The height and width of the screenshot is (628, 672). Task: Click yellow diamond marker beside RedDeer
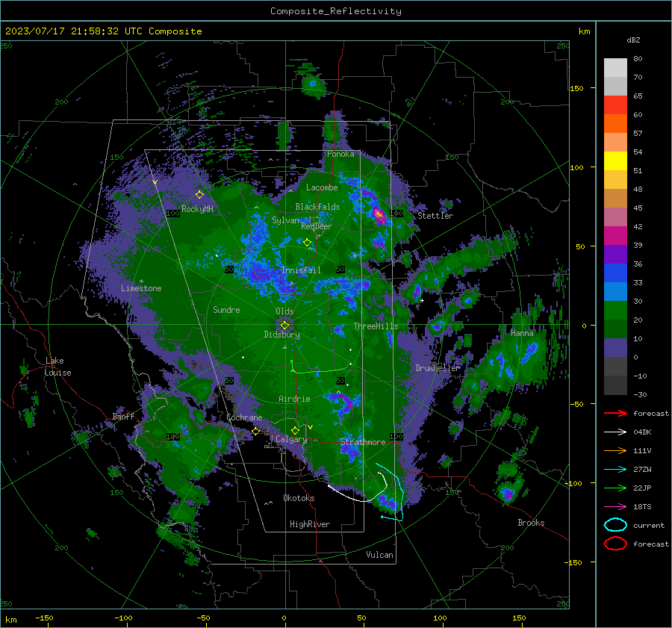coord(307,243)
